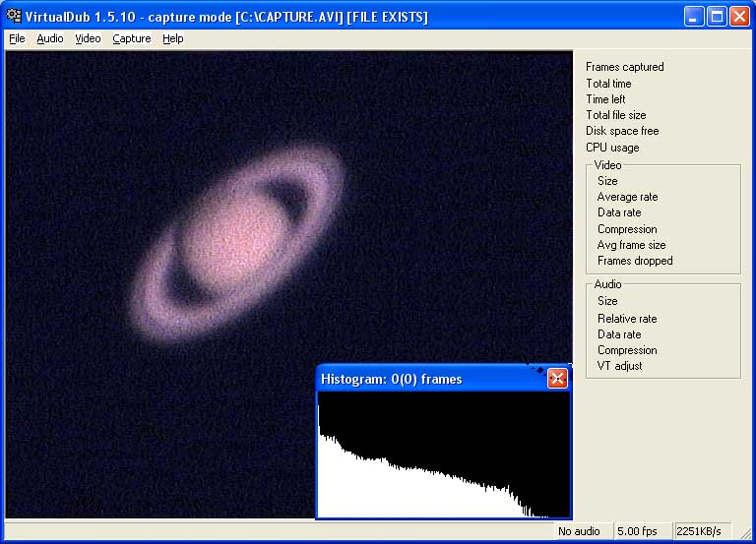Open the File menu

(17, 38)
